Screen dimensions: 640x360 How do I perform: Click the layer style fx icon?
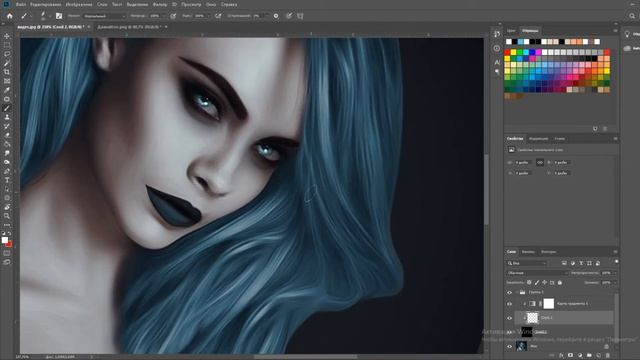(x=561, y=356)
